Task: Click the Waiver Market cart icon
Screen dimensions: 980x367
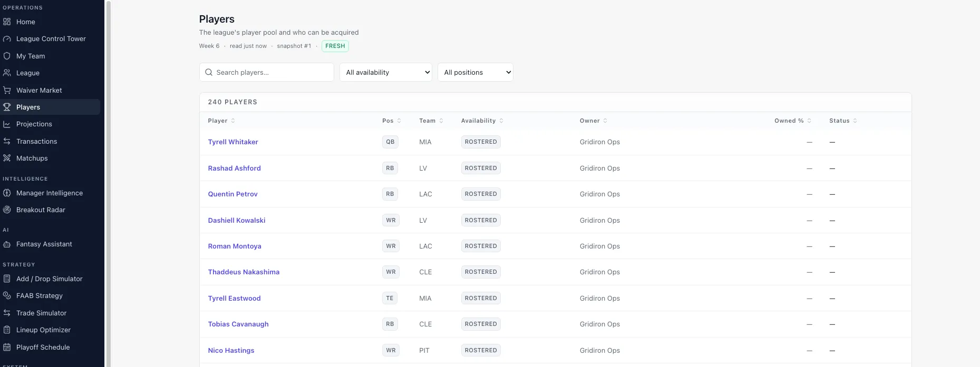Action: click(7, 90)
